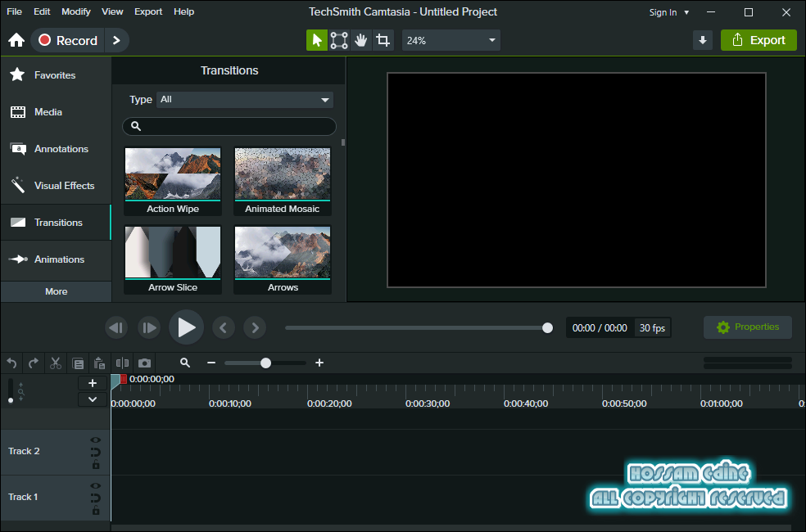
Task: Expand recording options arrow next to Record
Action: (x=116, y=40)
